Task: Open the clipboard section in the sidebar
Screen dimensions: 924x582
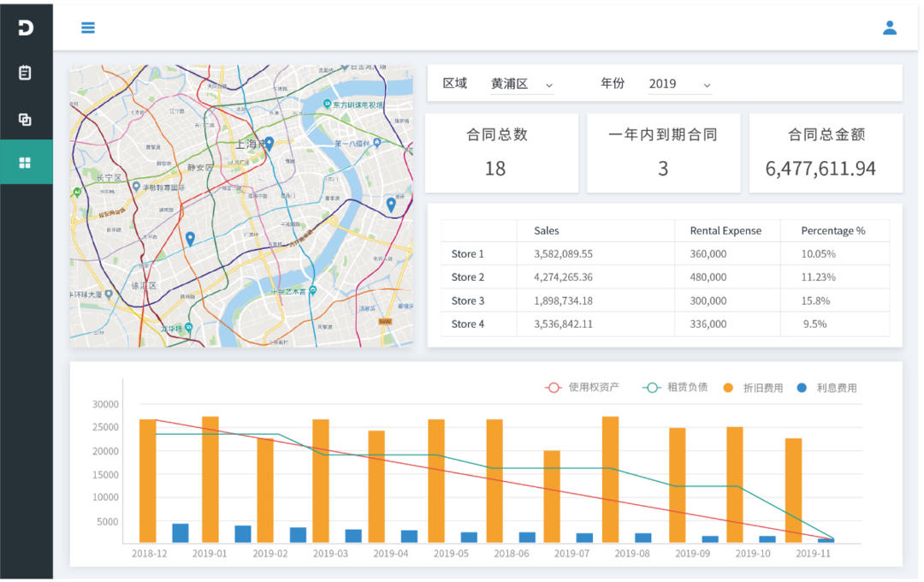Action: point(25,73)
